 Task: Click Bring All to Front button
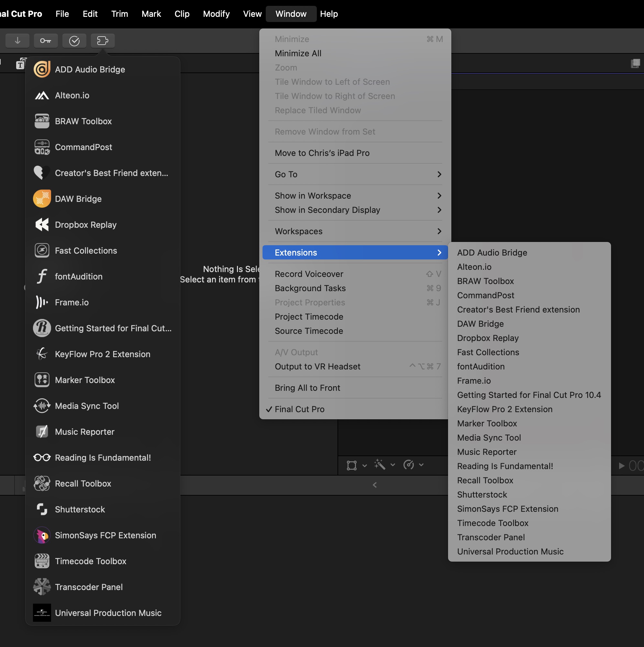(307, 387)
